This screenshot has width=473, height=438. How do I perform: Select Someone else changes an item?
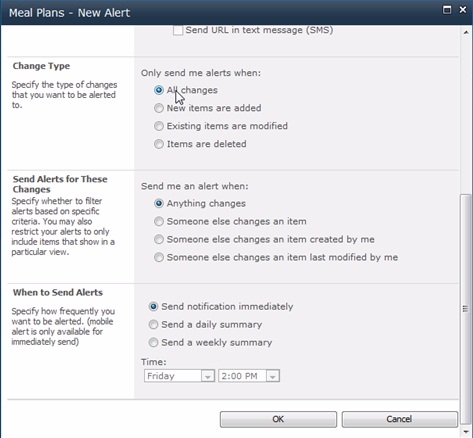[x=159, y=221]
